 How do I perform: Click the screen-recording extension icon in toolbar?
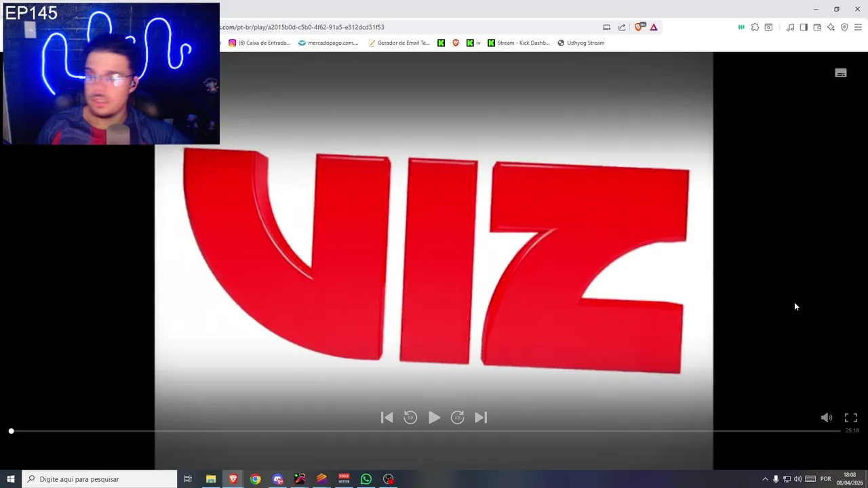768,27
